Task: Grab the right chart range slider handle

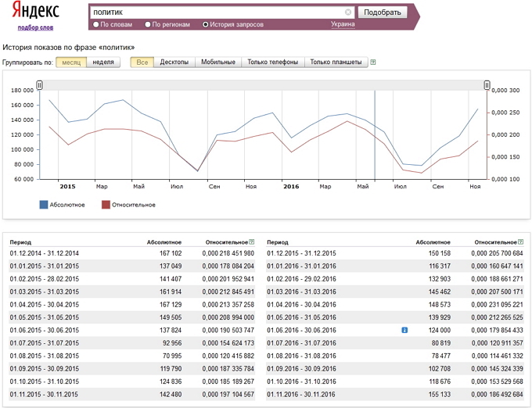Action: click(487, 85)
